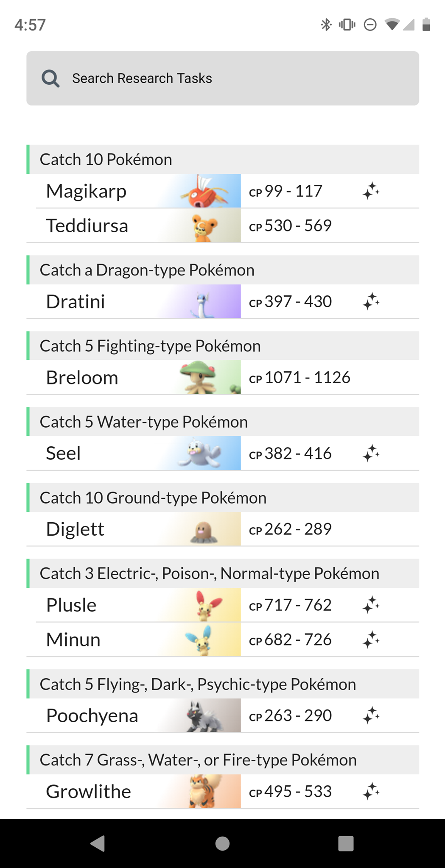Viewport: 445px width, 868px height.
Task: Tap the Android recent apps square button
Action: click(346, 843)
